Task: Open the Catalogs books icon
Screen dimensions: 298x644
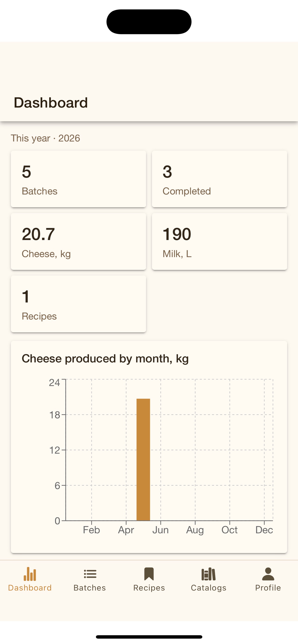Action: [208, 574]
